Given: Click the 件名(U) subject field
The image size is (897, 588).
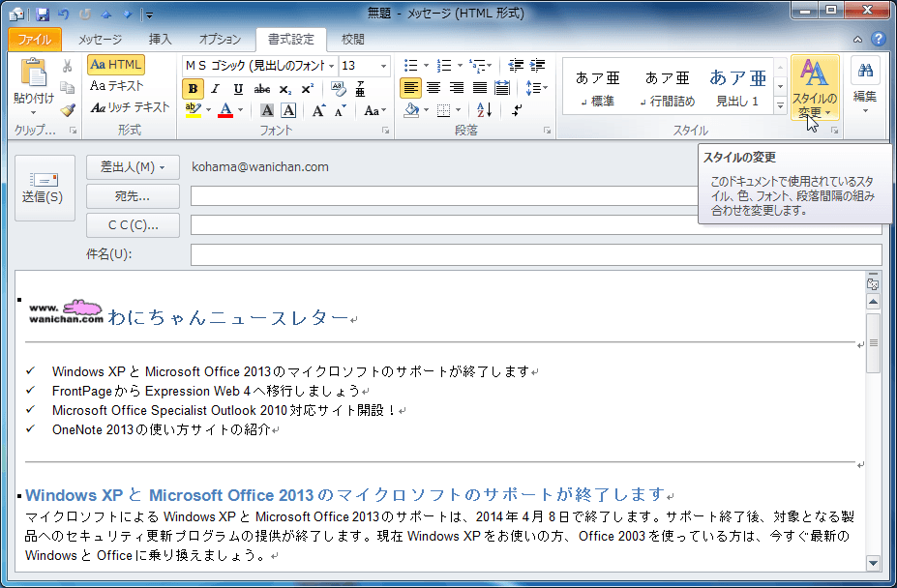Looking at the screenshot, I should coord(536,254).
